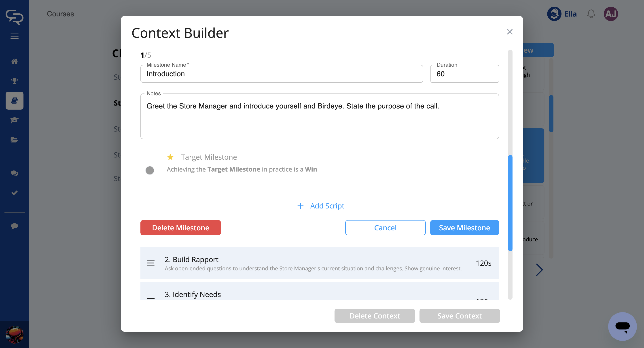Toggle the Target Milestone switch

pyautogui.click(x=150, y=170)
